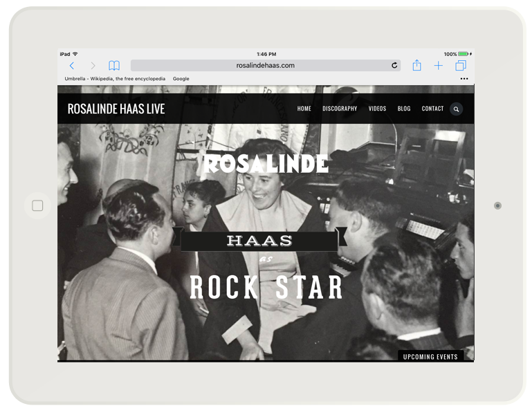Image resolution: width=532 pixels, height=408 pixels.
Task: Open the Google bookmark in favorites bar
Action: pyautogui.click(x=181, y=79)
